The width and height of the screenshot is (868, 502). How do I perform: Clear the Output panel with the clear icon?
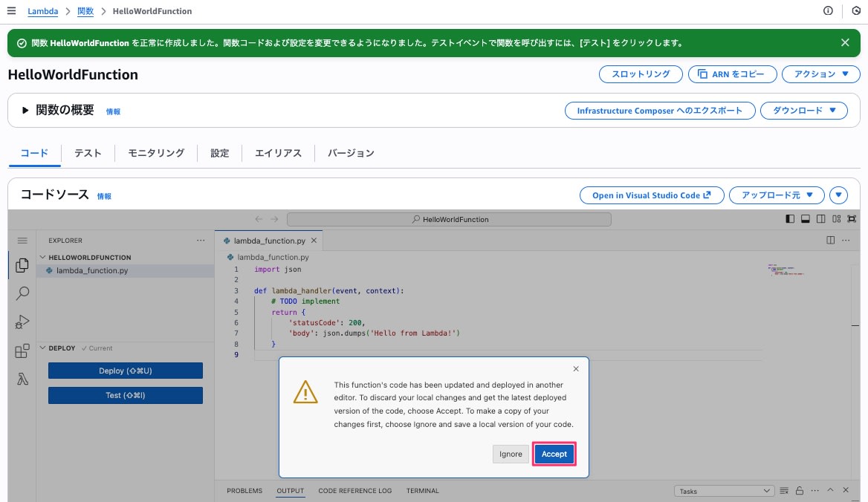pyautogui.click(x=786, y=490)
